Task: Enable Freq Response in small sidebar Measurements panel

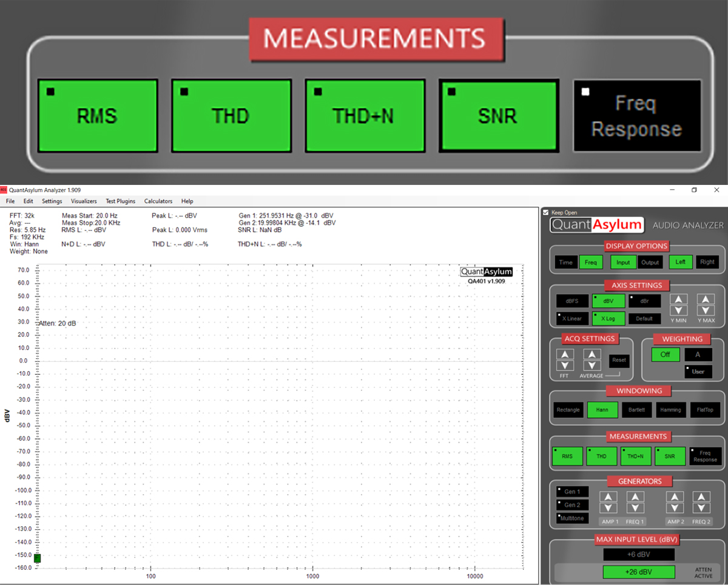Action: (705, 456)
